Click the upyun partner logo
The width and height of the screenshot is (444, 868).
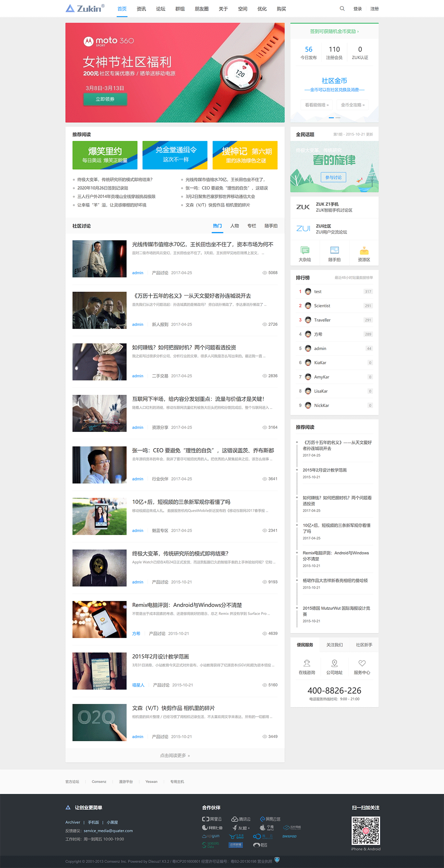[211, 836]
